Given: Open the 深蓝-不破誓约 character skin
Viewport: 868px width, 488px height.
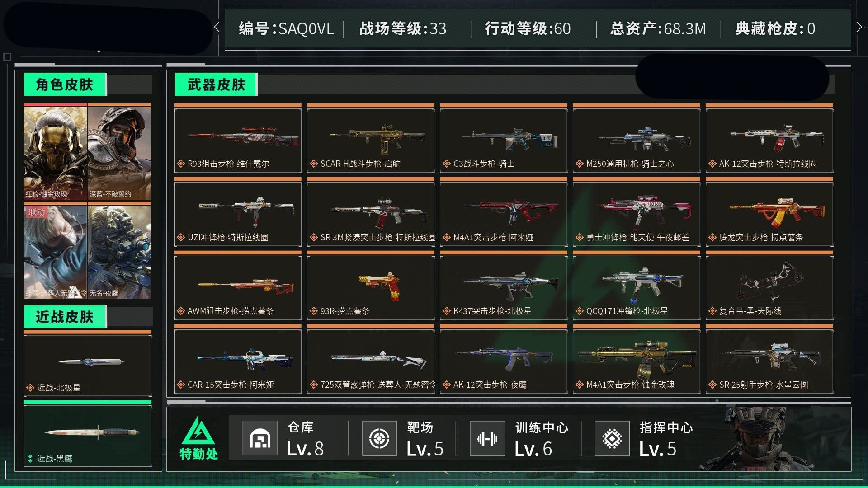Looking at the screenshot, I should [x=119, y=152].
